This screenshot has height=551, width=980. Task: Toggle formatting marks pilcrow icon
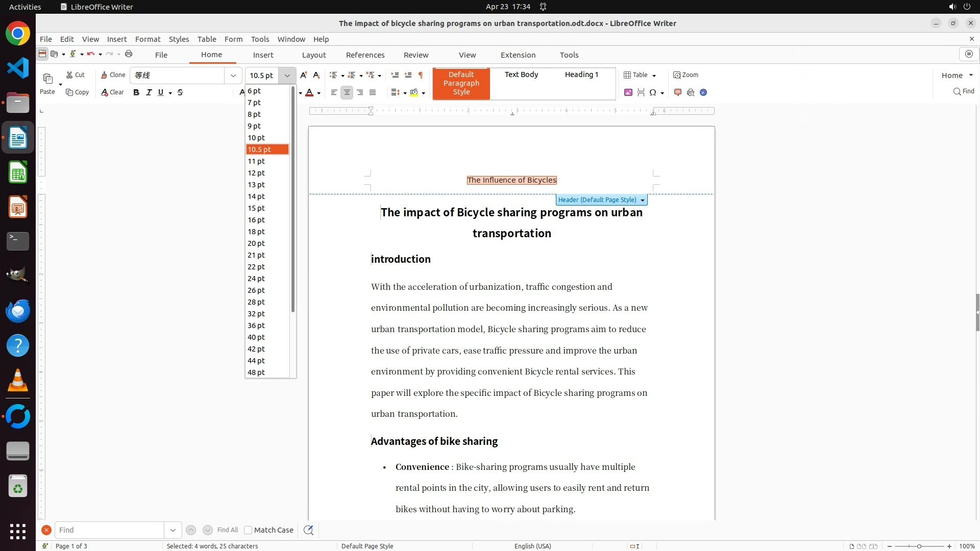(x=420, y=75)
